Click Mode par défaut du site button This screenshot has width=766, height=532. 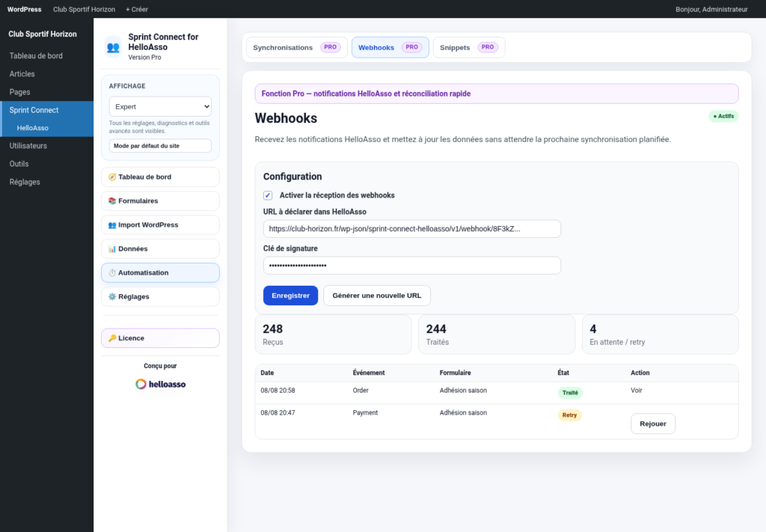[160, 146]
